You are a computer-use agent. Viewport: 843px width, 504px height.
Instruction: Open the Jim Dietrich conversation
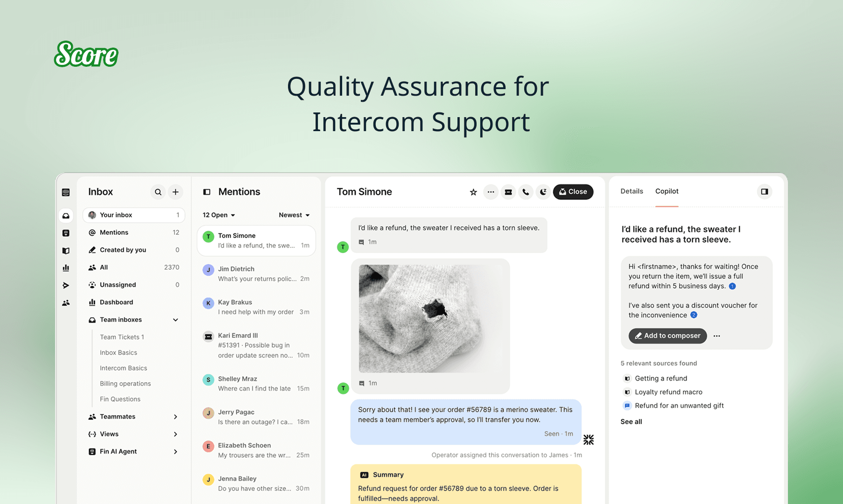(256, 274)
